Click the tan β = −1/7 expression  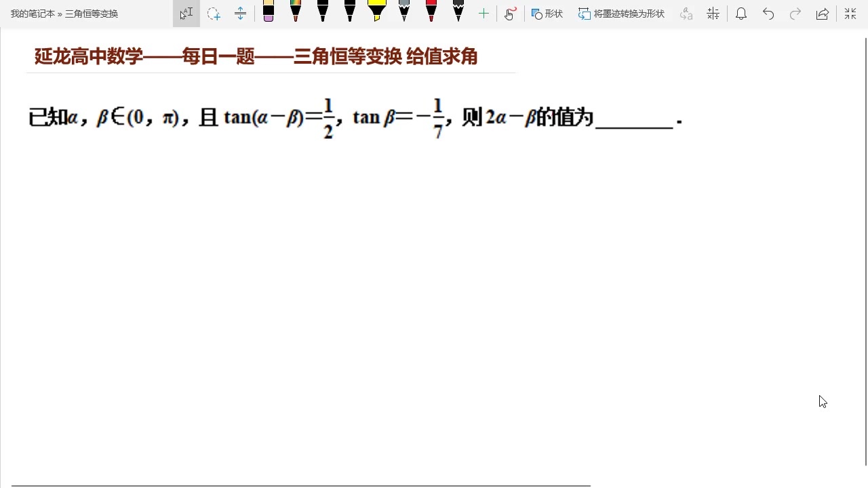click(x=398, y=118)
